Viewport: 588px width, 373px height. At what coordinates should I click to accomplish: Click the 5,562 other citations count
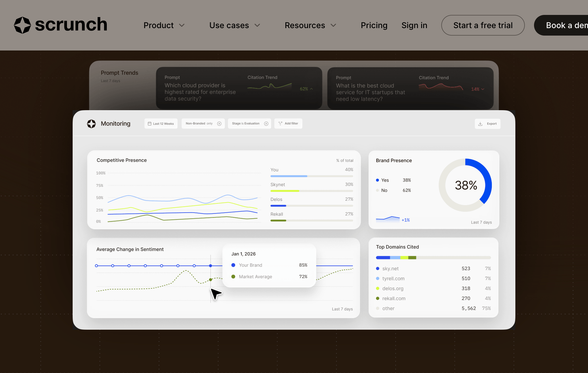pos(469,308)
